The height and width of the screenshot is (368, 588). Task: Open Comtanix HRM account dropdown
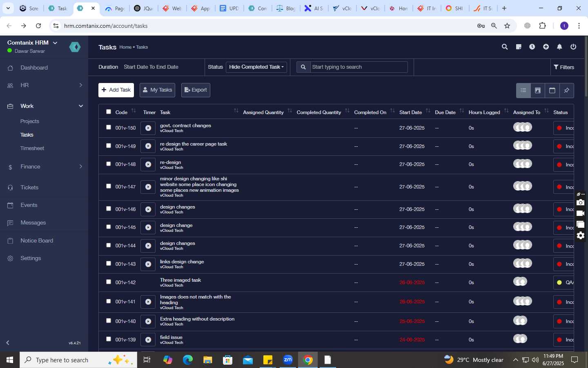(32, 43)
